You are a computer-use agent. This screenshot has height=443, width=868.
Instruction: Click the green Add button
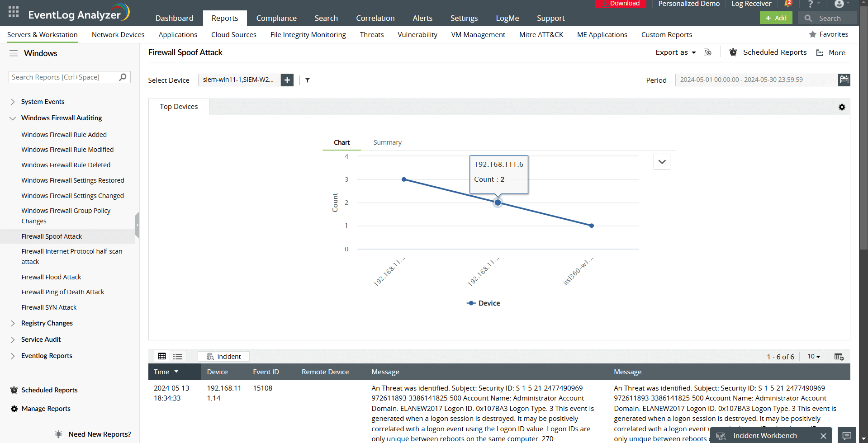[776, 18]
